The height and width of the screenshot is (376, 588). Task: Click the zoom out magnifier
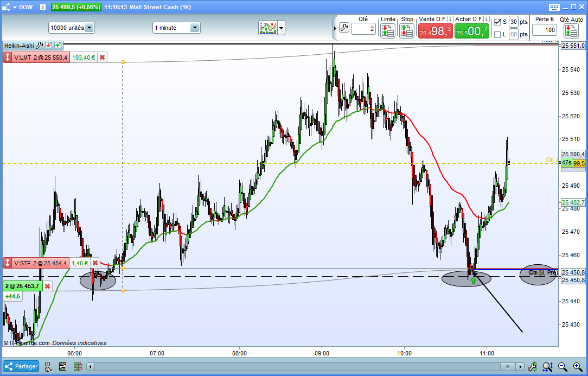[563, 367]
